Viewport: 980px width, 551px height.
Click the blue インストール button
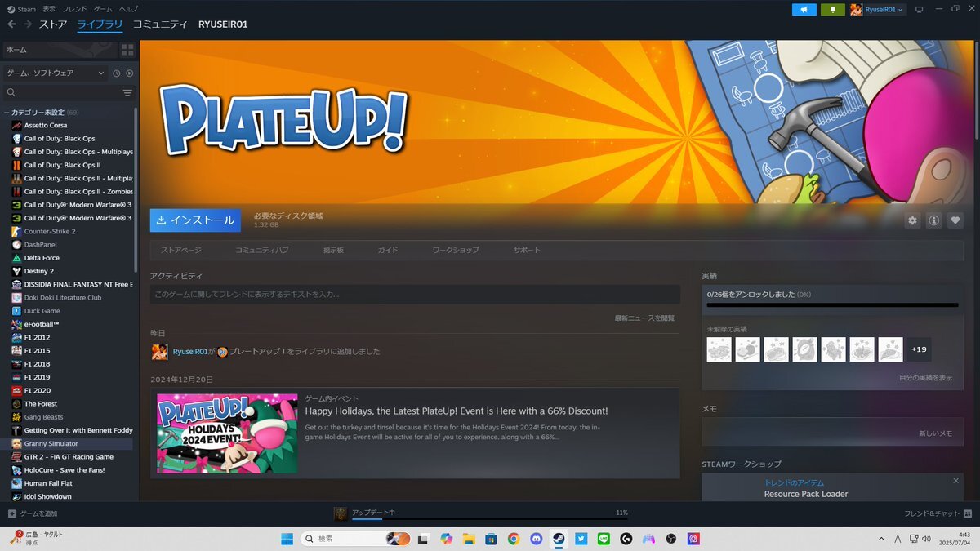click(195, 220)
